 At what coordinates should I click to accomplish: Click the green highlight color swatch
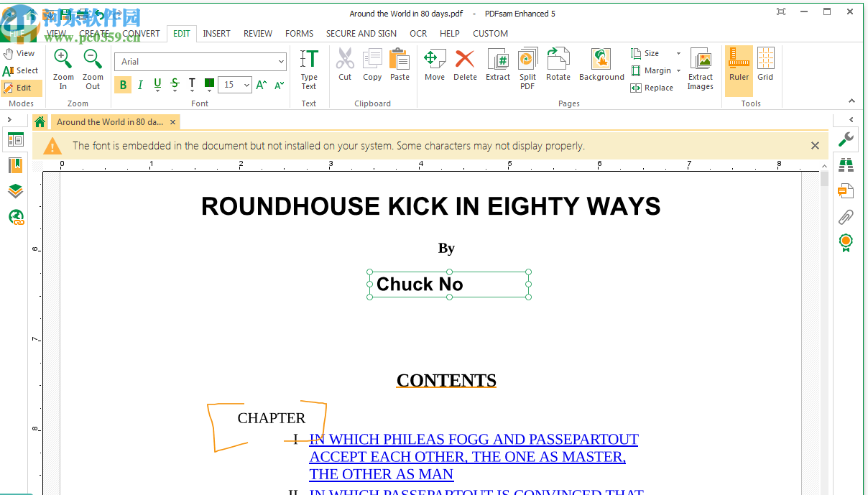[209, 84]
